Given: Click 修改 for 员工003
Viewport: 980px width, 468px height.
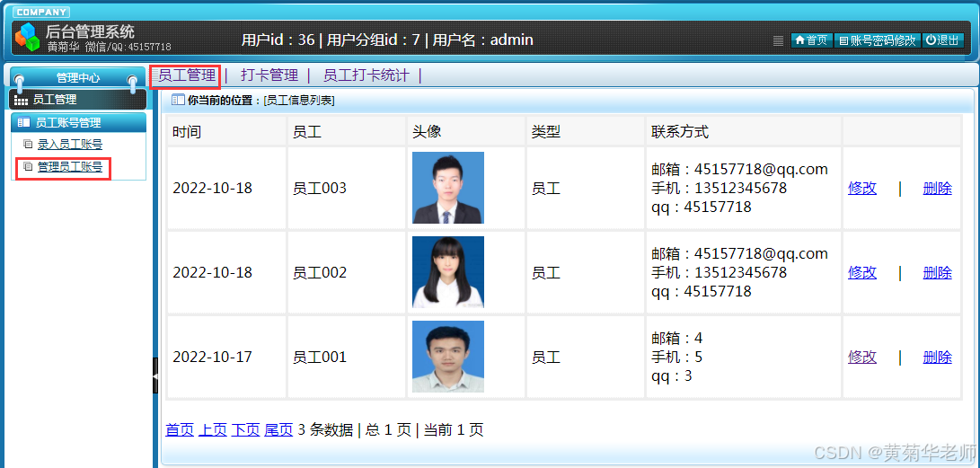Looking at the screenshot, I should (x=861, y=188).
